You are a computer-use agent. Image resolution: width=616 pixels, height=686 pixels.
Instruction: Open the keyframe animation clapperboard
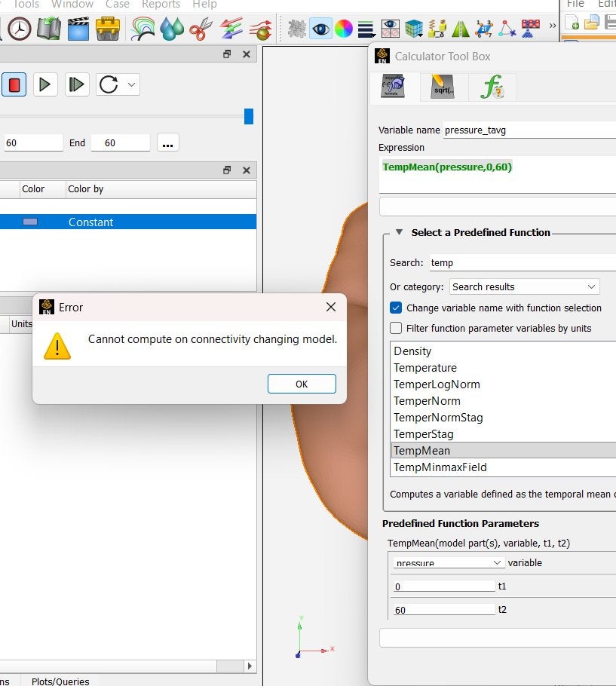78,29
